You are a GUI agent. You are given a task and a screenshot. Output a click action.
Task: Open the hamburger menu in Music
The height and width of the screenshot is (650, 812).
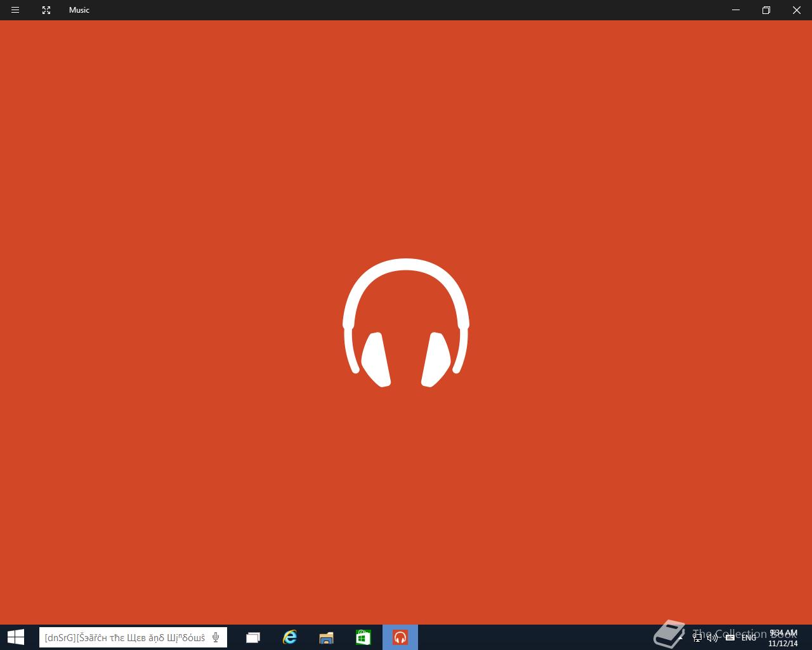pos(15,10)
